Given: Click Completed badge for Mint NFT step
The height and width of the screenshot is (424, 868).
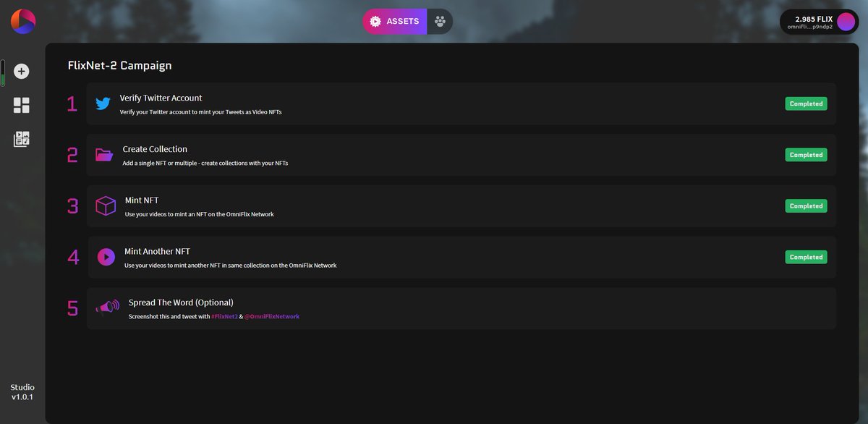Looking at the screenshot, I should [807, 206].
